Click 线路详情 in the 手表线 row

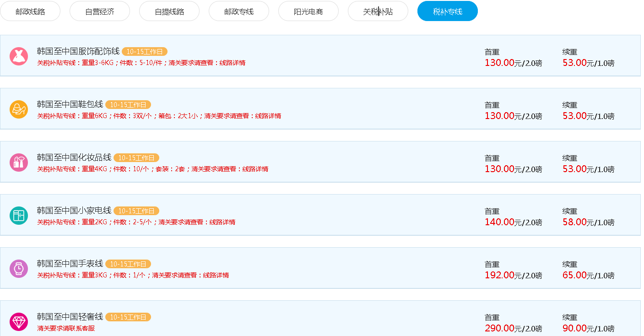[216, 275]
